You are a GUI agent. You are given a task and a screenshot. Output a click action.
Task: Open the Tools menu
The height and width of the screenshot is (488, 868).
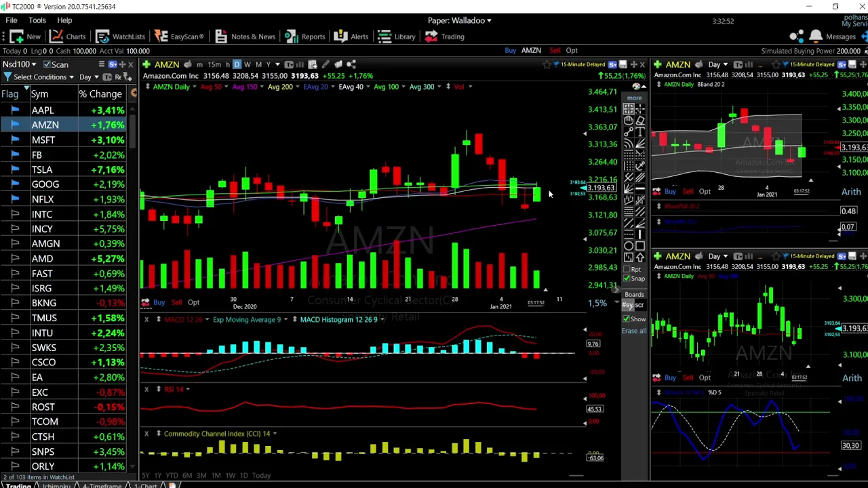tap(37, 20)
